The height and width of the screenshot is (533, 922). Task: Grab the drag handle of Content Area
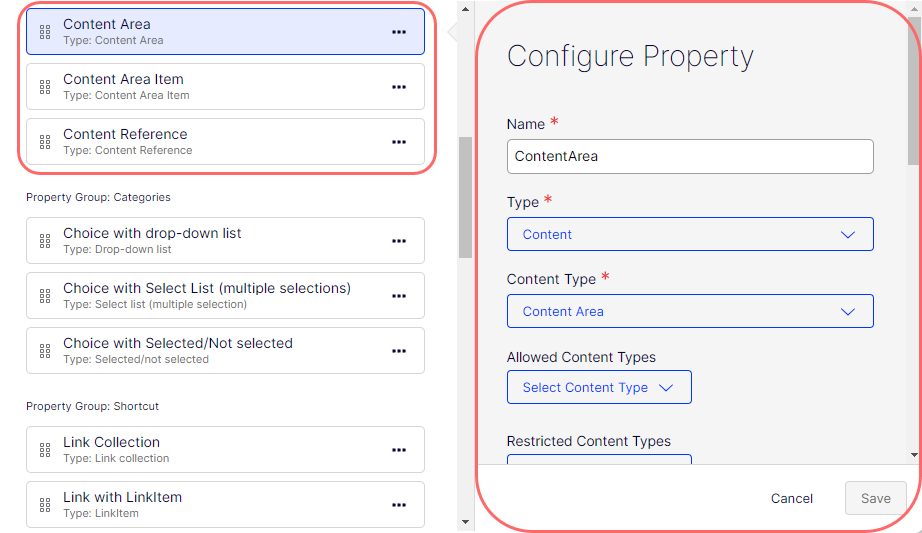[45, 32]
